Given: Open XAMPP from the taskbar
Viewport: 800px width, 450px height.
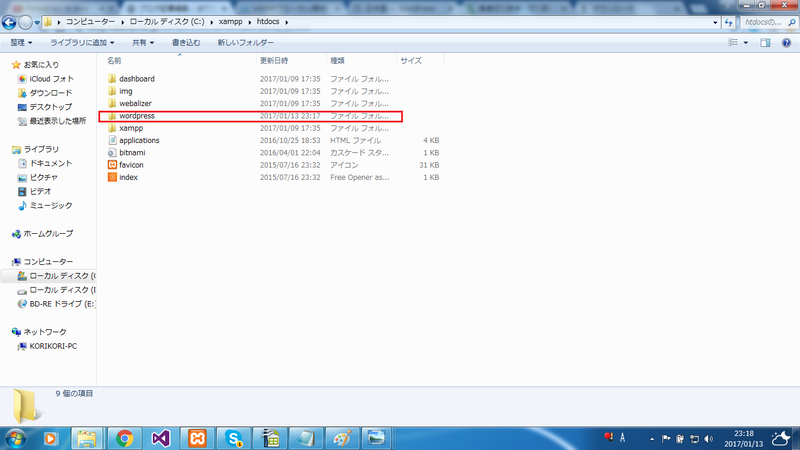Looking at the screenshot, I should coord(197,438).
